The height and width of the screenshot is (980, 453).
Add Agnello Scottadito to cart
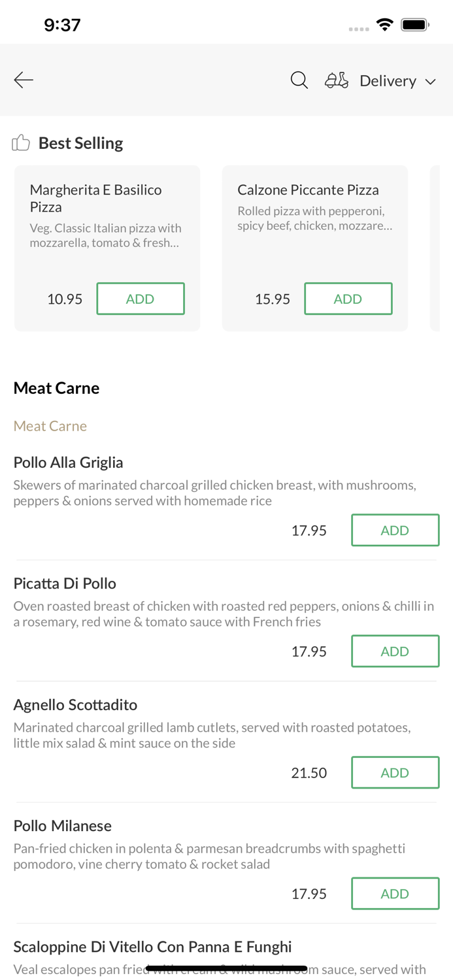click(x=395, y=772)
